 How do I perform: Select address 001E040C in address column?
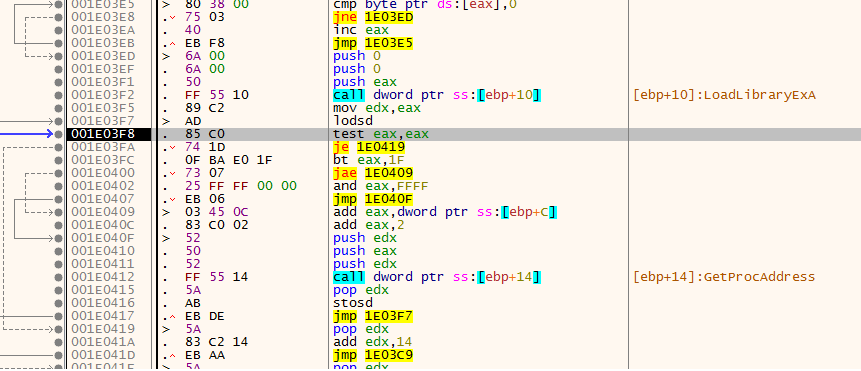103,224
